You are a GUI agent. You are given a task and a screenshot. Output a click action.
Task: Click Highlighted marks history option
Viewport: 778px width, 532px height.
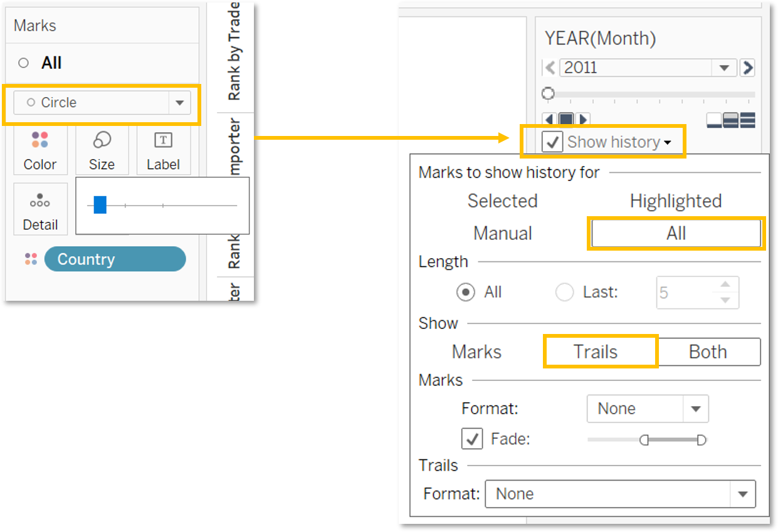[676, 201]
